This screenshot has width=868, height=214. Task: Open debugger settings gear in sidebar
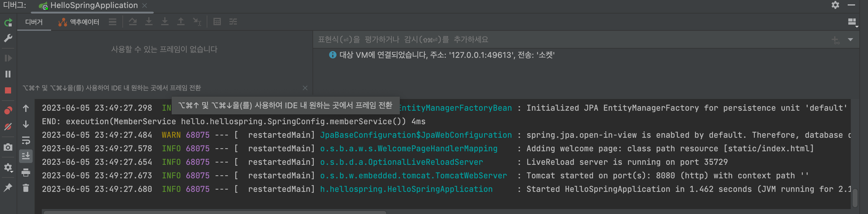pos(8,168)
